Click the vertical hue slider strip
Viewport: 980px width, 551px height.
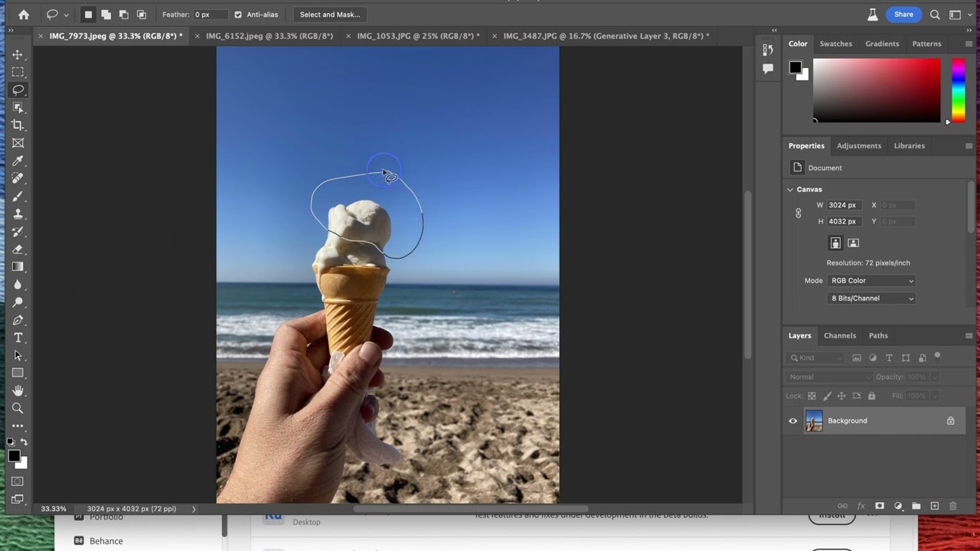click(x=958, y=90)
